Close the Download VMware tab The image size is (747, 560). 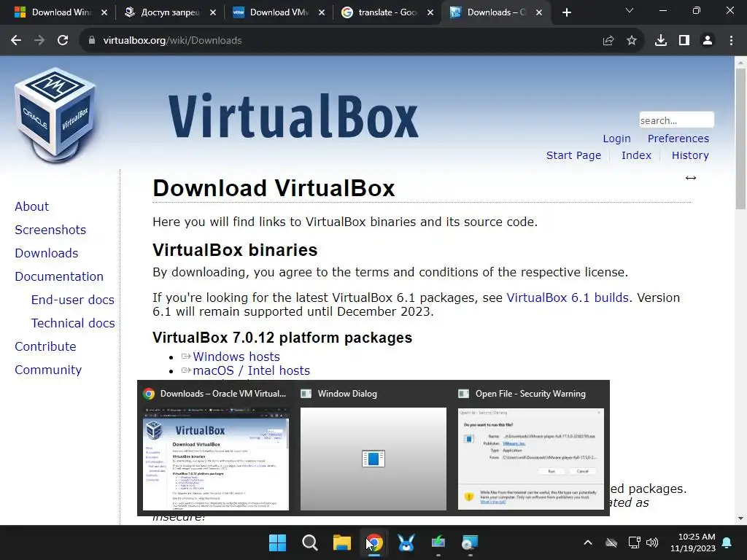[322, 12]
